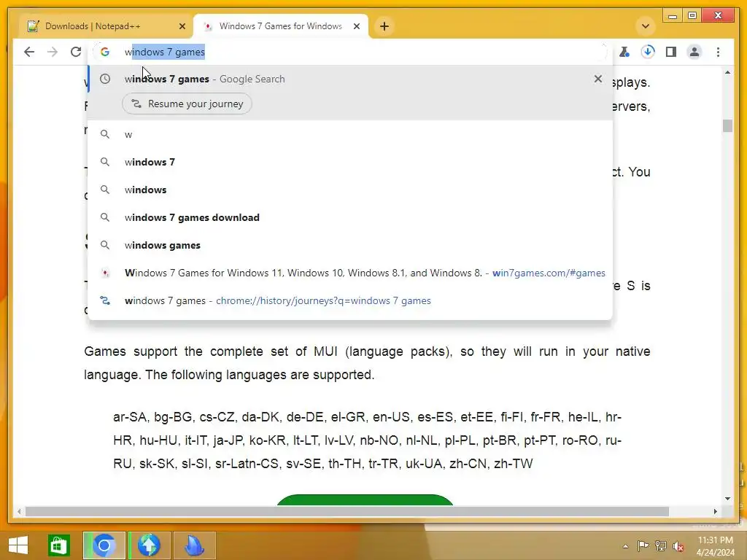Choose 'windows' search suggestion

(350, 190)
